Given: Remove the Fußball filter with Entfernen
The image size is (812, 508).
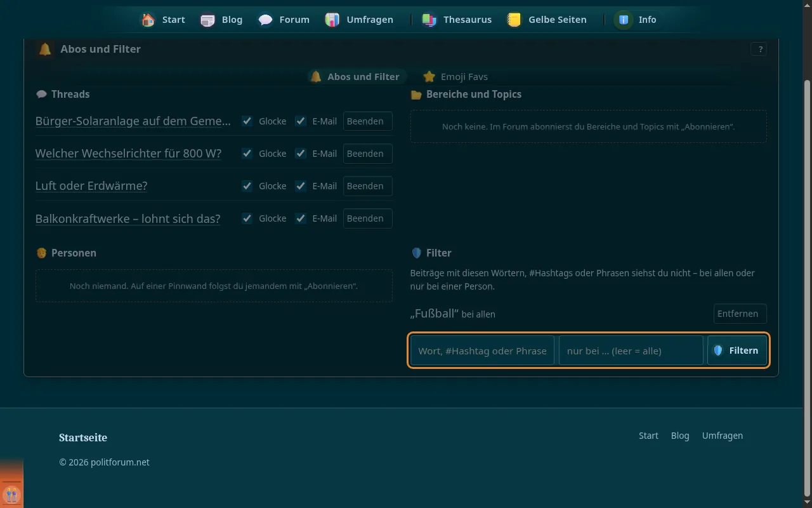Looking at the screenshot, I should pyautogui.click(x=740, y=314).
